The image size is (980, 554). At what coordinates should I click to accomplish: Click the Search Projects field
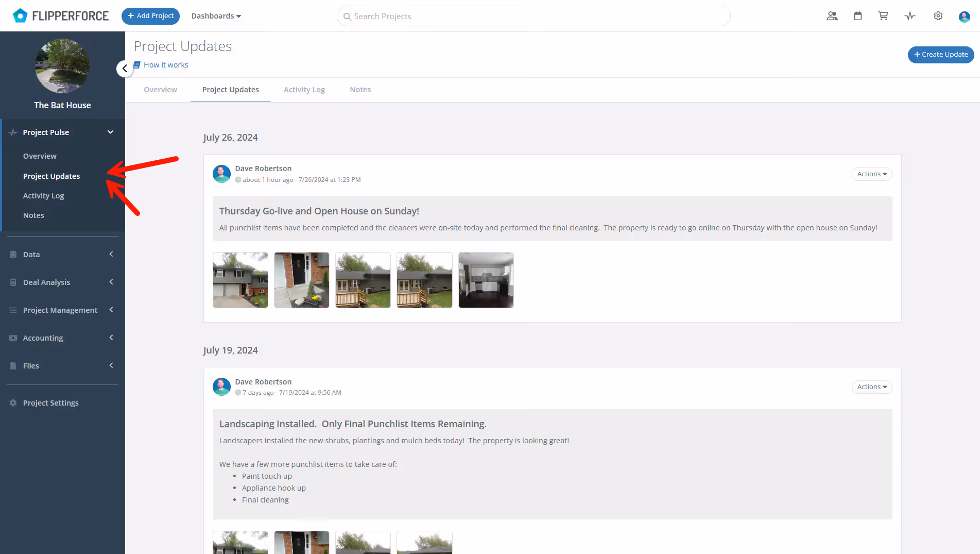point(534,16)
